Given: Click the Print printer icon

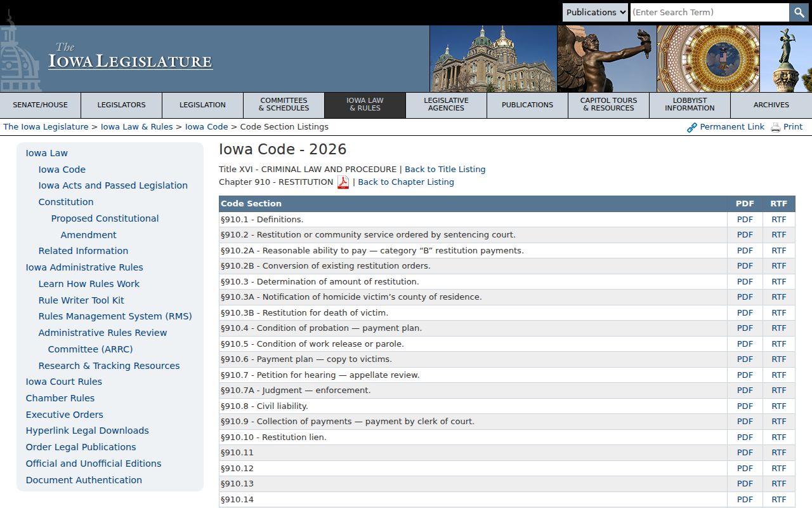Looking at the screenshot, I should [x=776, y=128].
